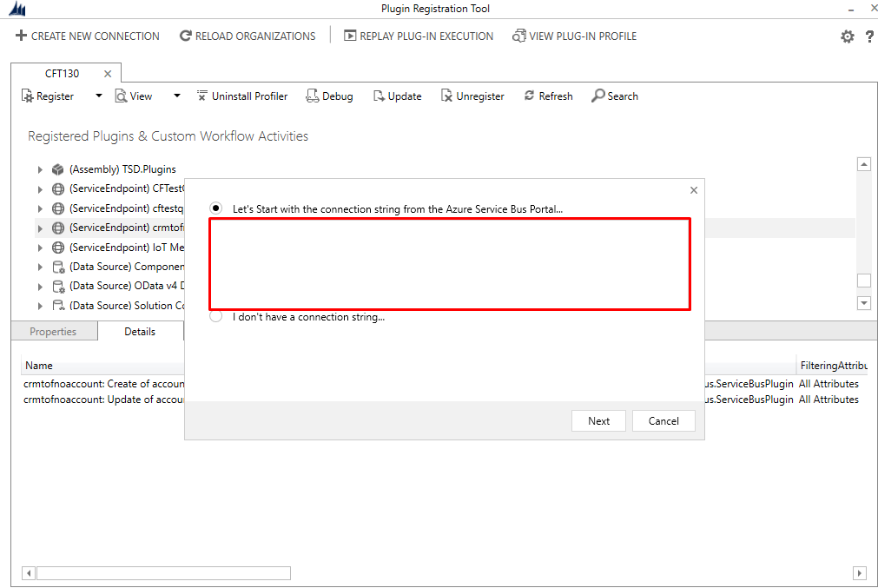Click Next in the dialog

coord(598,421)
